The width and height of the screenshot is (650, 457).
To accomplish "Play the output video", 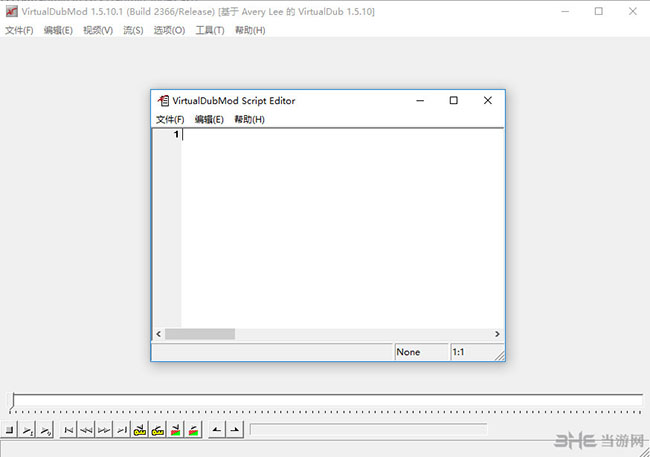I will [x=45, y=430].
